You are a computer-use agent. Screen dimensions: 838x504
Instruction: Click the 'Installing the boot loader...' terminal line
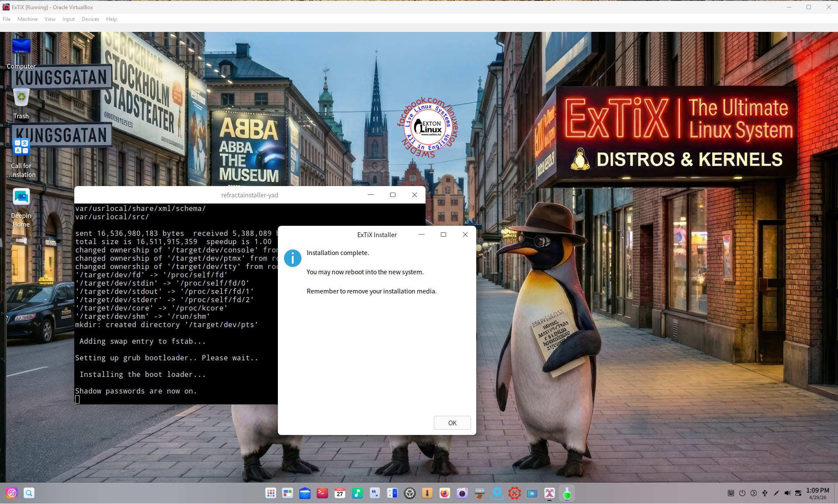tap(142, 374)
